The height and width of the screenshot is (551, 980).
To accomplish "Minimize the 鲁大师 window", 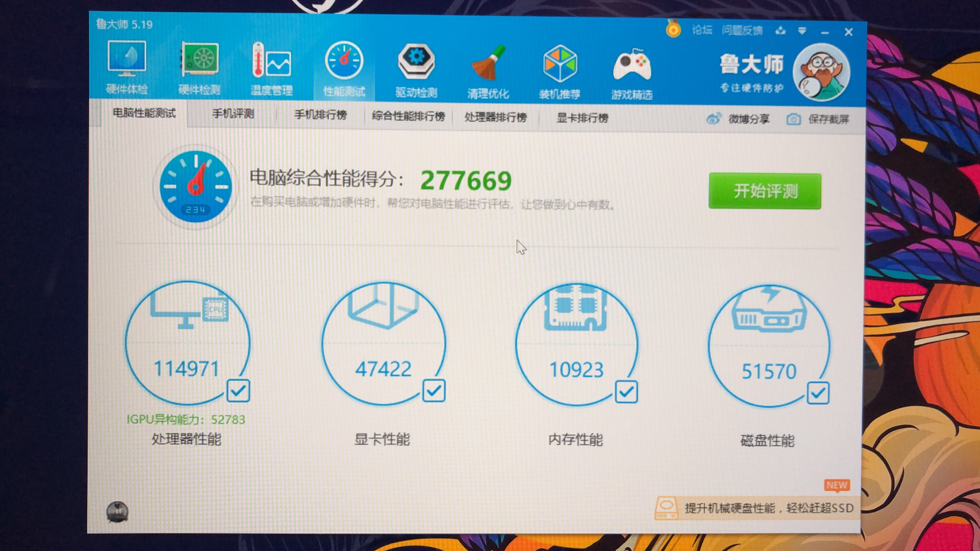I will coord(825,33).
